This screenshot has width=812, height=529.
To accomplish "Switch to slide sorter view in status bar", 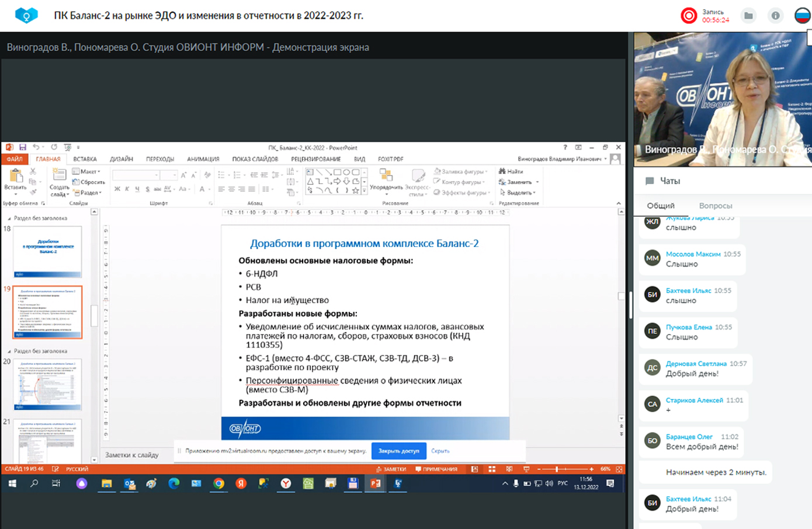I will pyautogui.click(x=492, y=469).
